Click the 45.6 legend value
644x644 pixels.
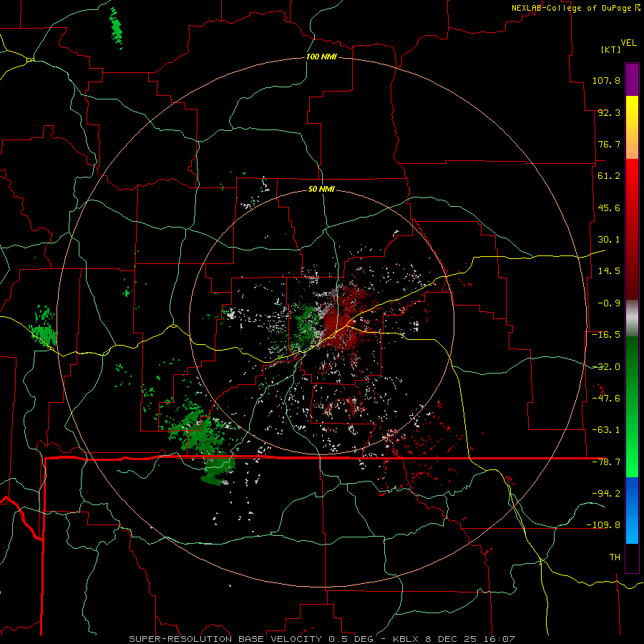(x=609, y=208)
